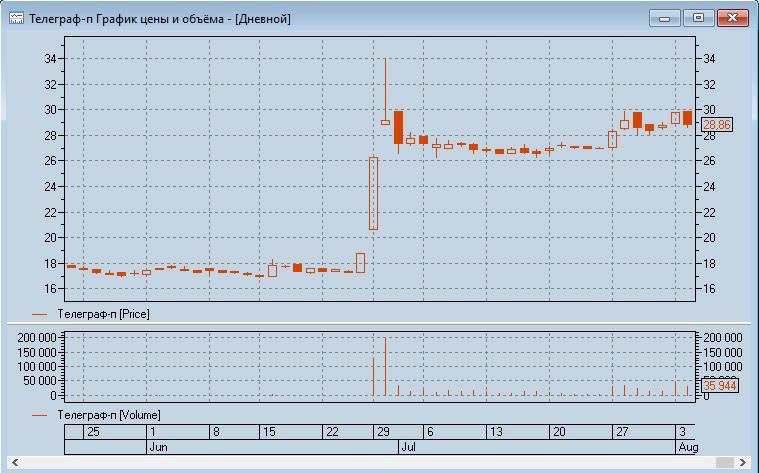The width and height of the screenshot is (759, 473).
Task: Click the Jul month label on time axis
Action: click(x=409, y=447)
